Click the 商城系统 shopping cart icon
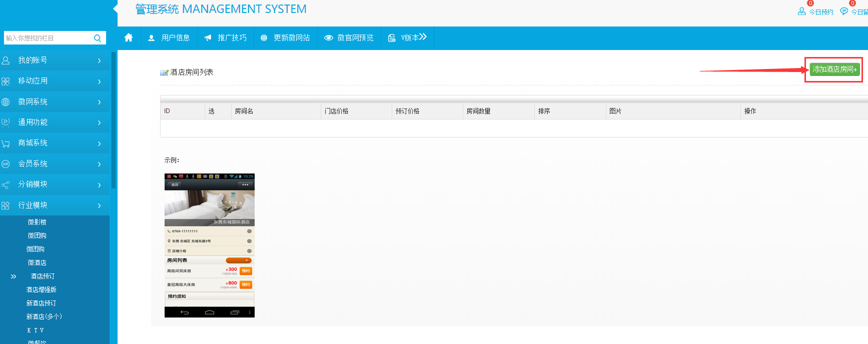Image resolution: width=868 pixels, height=344 pixels. point(6,143)
